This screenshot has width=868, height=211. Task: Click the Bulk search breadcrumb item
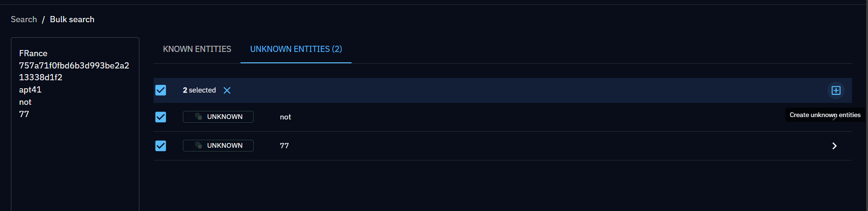(72, 19)
